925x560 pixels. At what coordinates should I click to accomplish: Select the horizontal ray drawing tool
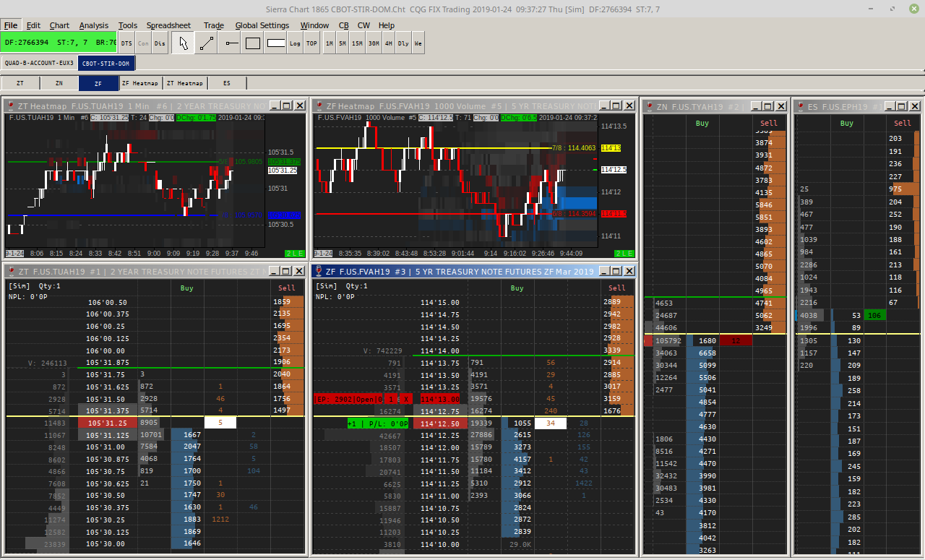(230, 43)
